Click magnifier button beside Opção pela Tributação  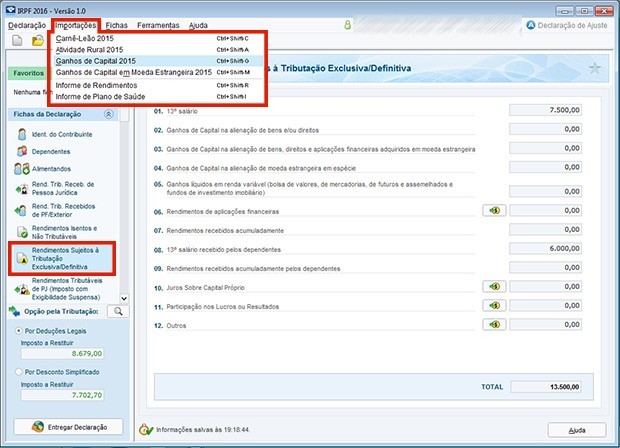point(118,311)
